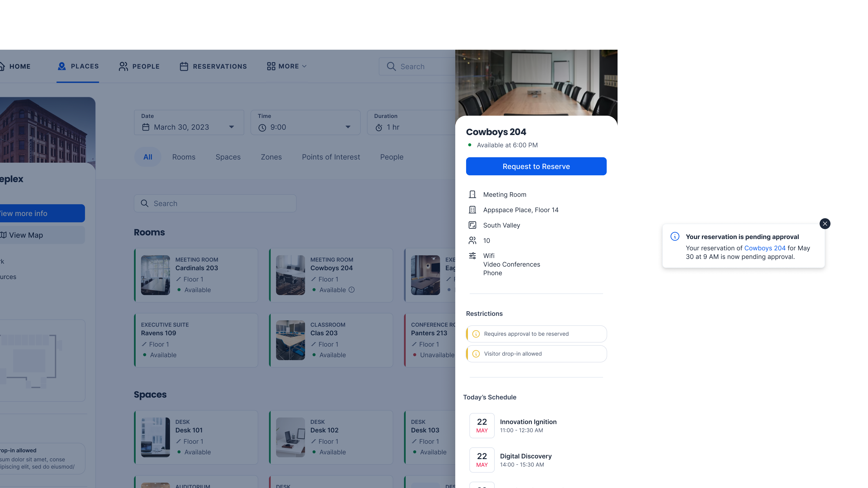868x488 pixels.
Task: Click the capacity people icon beside 10
Action: click(472, 240)
